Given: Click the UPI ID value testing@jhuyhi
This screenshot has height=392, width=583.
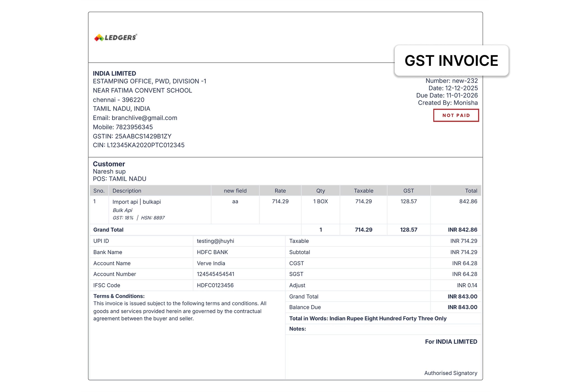Looking at the screenshot, I should [x=216, y=241].
